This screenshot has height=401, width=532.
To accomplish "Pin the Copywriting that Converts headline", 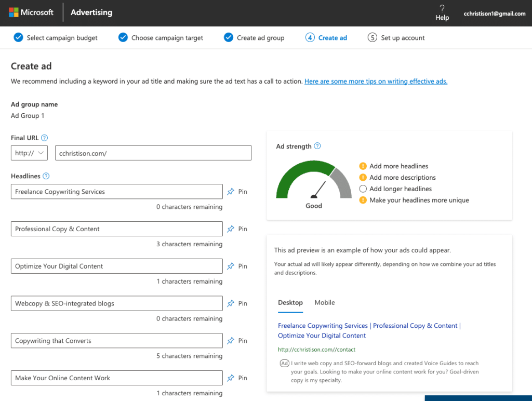I will pyautogui.click(x=237, y=341).
